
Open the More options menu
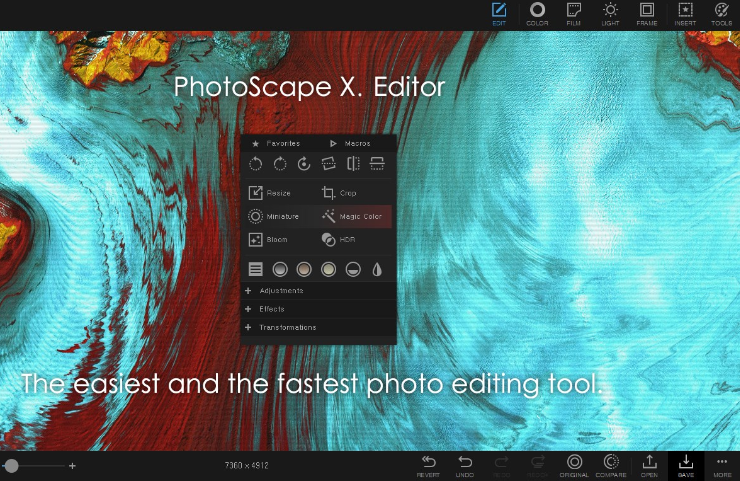[x=722, y=466]
